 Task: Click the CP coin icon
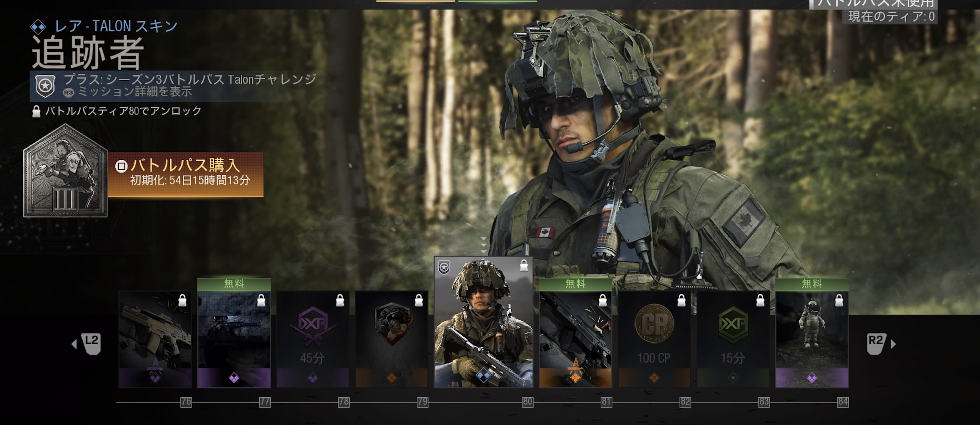[654, 324]
